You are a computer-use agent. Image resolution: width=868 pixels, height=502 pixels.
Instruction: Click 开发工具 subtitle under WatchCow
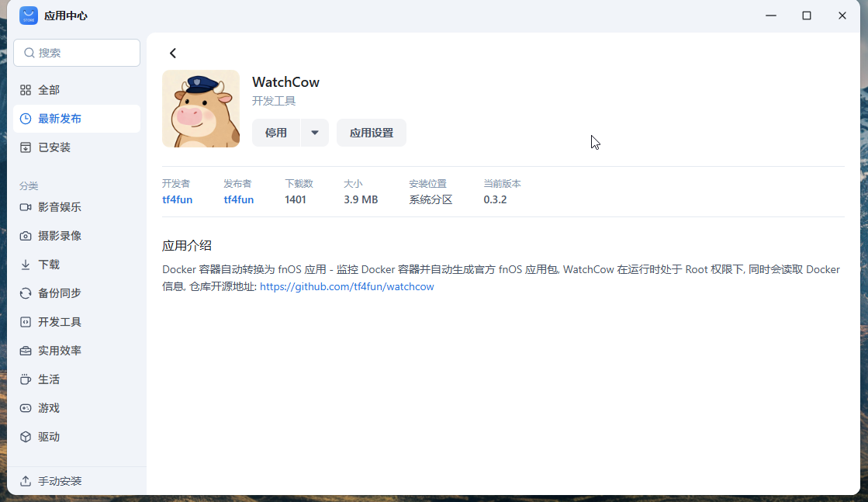pos(274,101)
